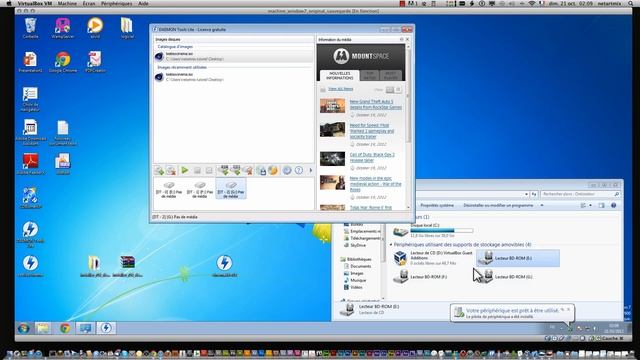Collapse the Périphériques de stockage amovibles group
The height and width of the screenshot is (360, 640).
[x=391, y=244]
